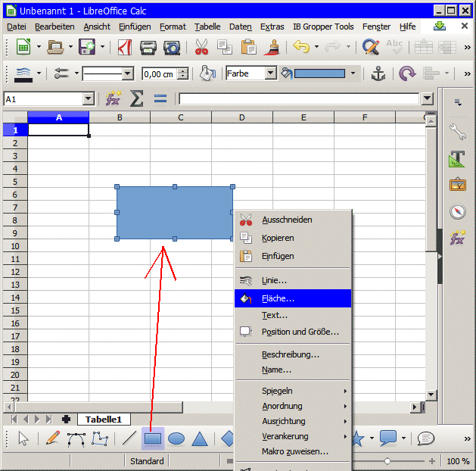Image resolution: width=476 pixels, height=471 pixels.
Task: Open sidebar settings menu button
Action: [458, 103]
